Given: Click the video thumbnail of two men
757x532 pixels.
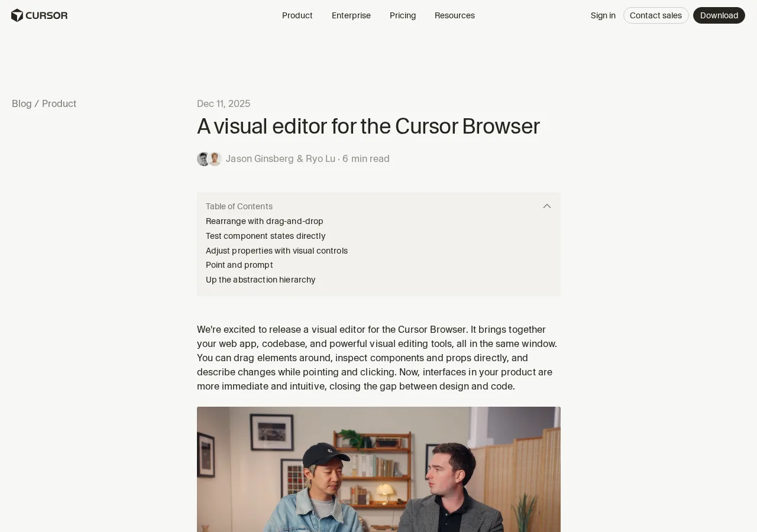Looking at the screenshot, I should pos(378,469).
